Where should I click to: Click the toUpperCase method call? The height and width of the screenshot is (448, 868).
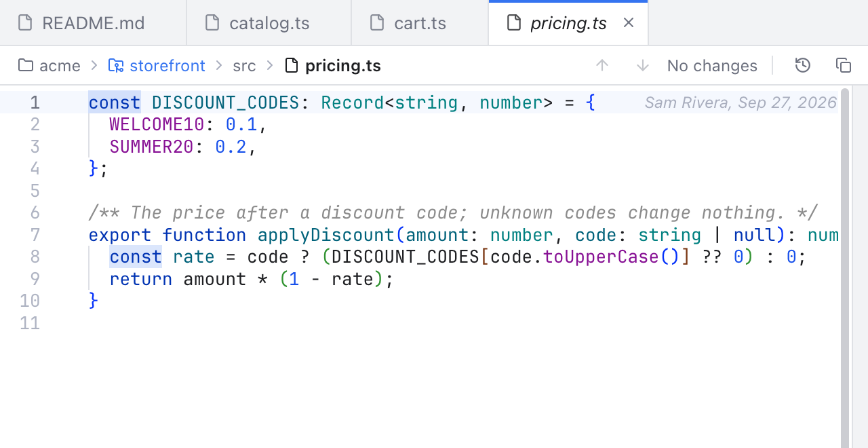pyautogui.click(x=601, y=257)
